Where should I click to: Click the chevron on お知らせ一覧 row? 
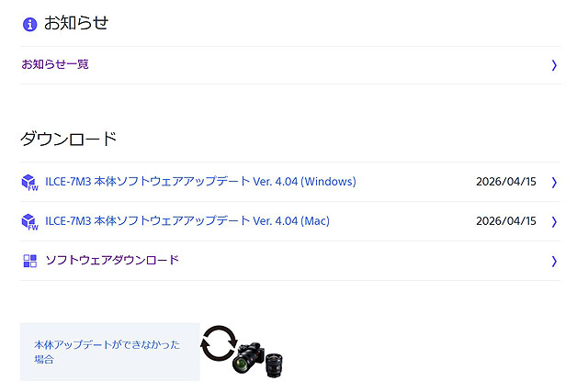click(x=554, y=65)
